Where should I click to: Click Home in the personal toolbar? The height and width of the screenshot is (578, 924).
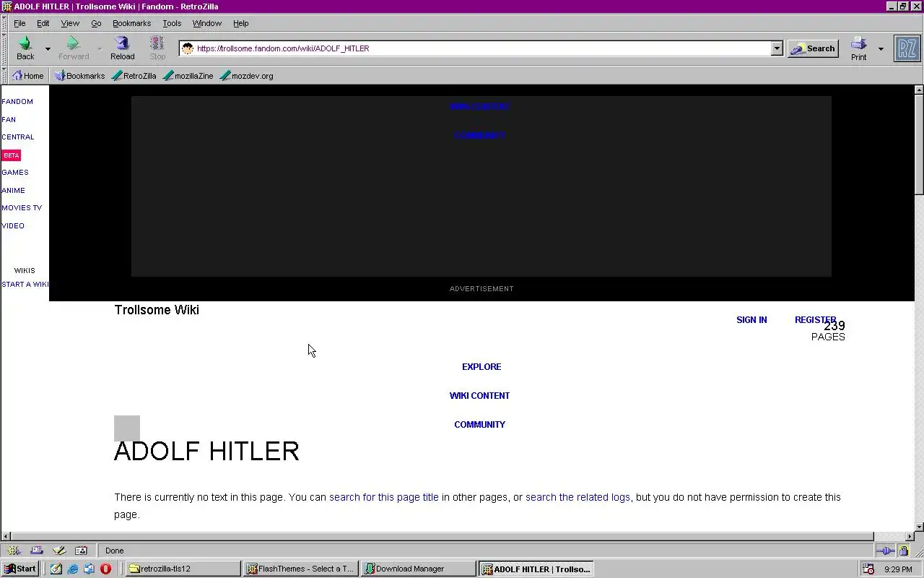tap(27, 76)
